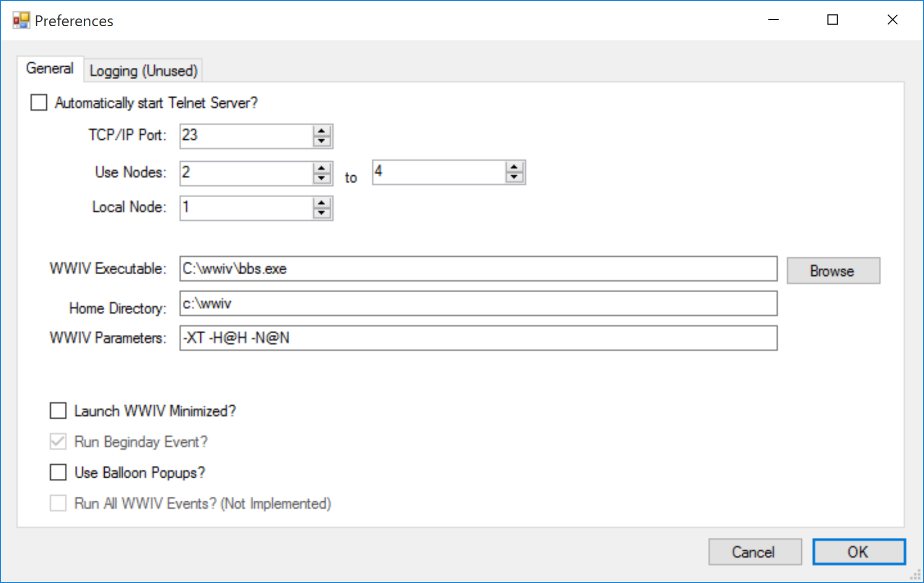
Task: Click the "TCP/IP Port:" label
Action: pyautogui.click(x=127, y=135)
